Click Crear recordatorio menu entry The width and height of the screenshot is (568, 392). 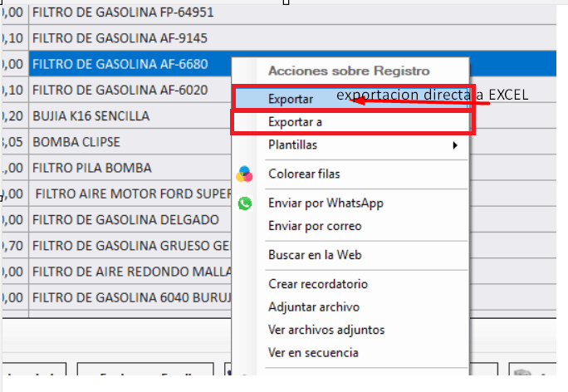(x=318, y=284)
